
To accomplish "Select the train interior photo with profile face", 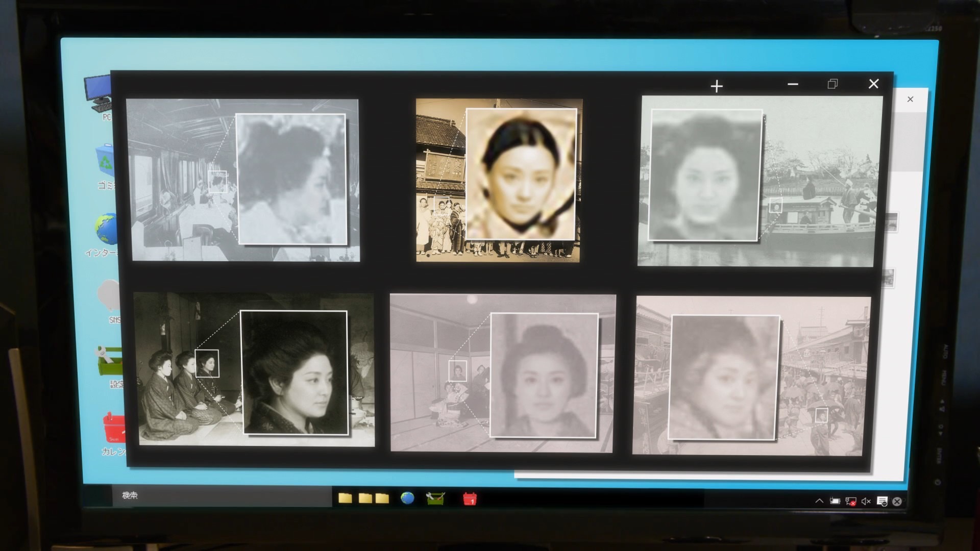I will (243, 180).
